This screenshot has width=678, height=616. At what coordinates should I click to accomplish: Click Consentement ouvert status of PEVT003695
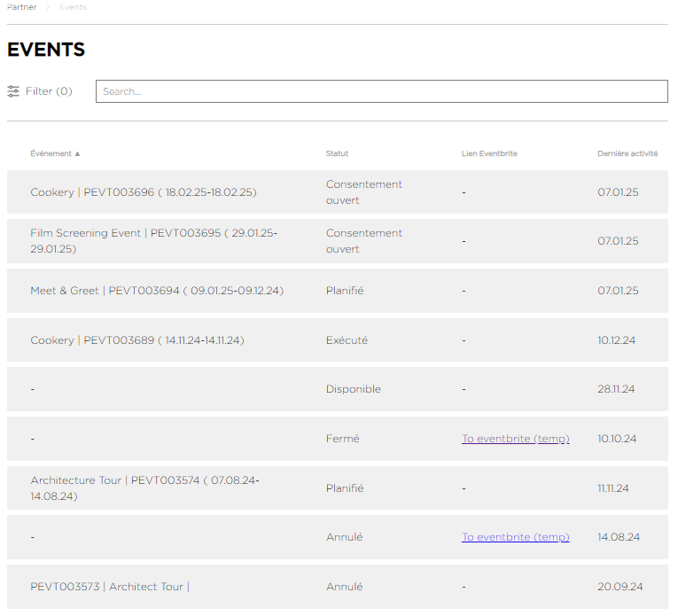point(363,241)
